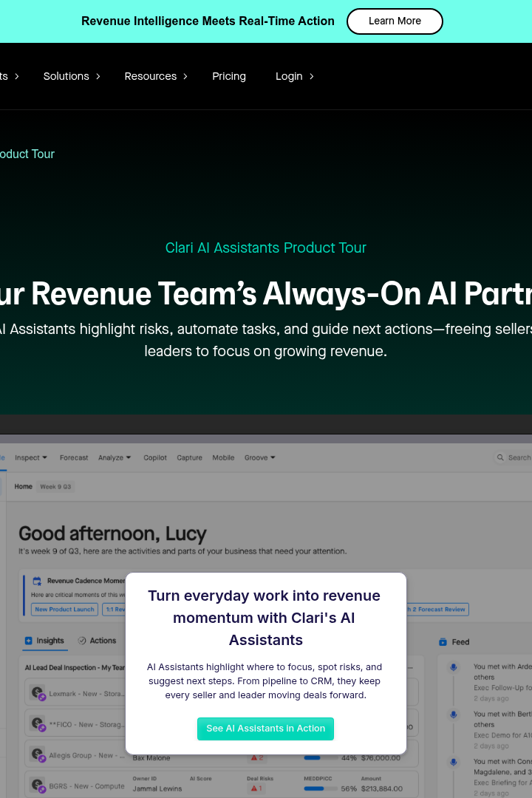The width and height of the screenshot is (532, 798).
Task: Open the Groove dropdown menu
Action: coord(259,457)
